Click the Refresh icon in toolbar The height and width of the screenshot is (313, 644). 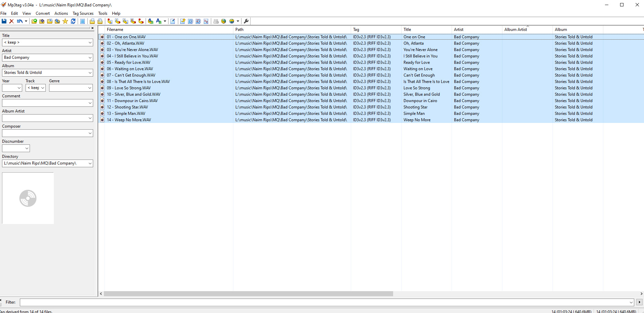click(x=73, y=21)
